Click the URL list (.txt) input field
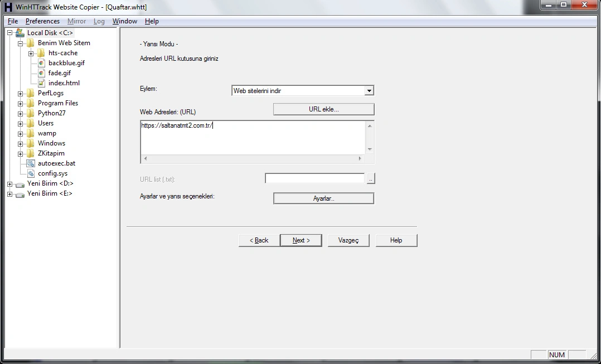This screenshot has width=601, height=364. (314, 178)
